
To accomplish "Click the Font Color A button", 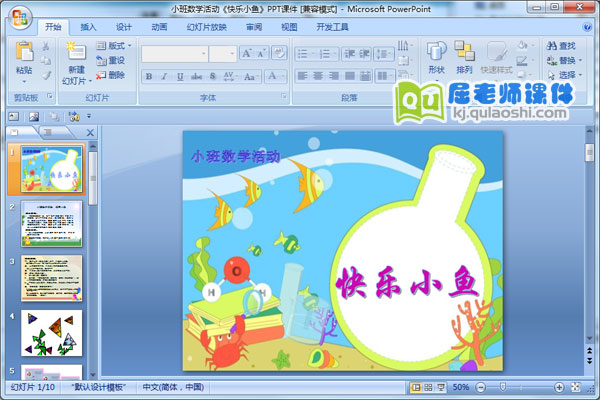I will 272,76.
